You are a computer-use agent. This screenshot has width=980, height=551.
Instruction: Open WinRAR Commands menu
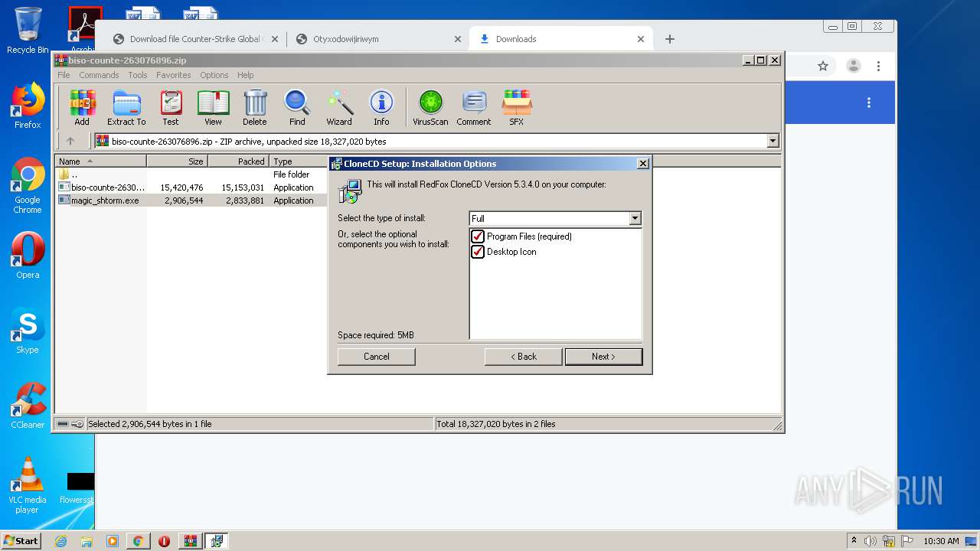tap(99, 75)
